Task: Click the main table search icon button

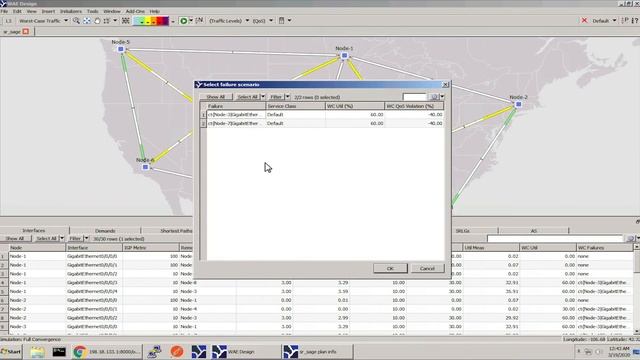Action: tap(630, 238)
